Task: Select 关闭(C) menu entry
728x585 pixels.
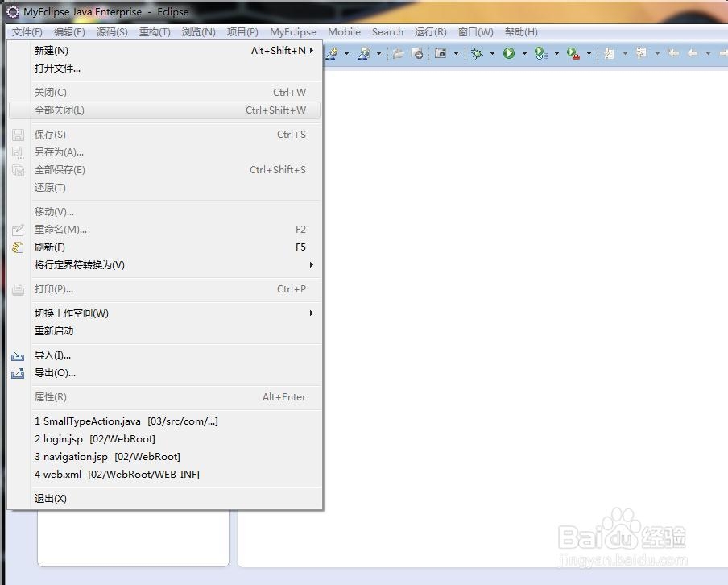Action: pyautogui.click(x=165, y=93)
